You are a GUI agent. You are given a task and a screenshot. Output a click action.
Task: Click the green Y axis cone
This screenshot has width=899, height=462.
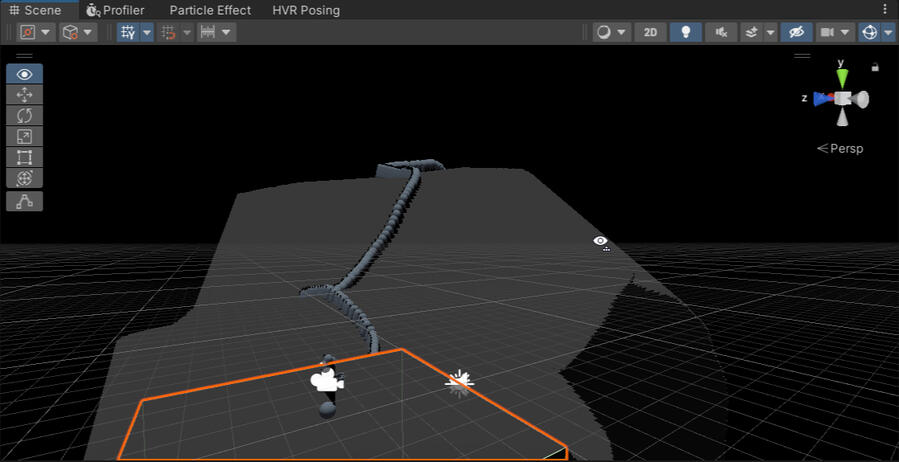pyautogui.click(x=842, y=77)
